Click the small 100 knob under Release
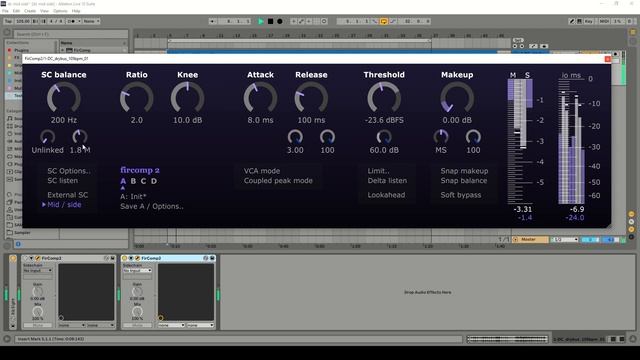The height and width of the screenshot is (360, 640). click(327, 137)
